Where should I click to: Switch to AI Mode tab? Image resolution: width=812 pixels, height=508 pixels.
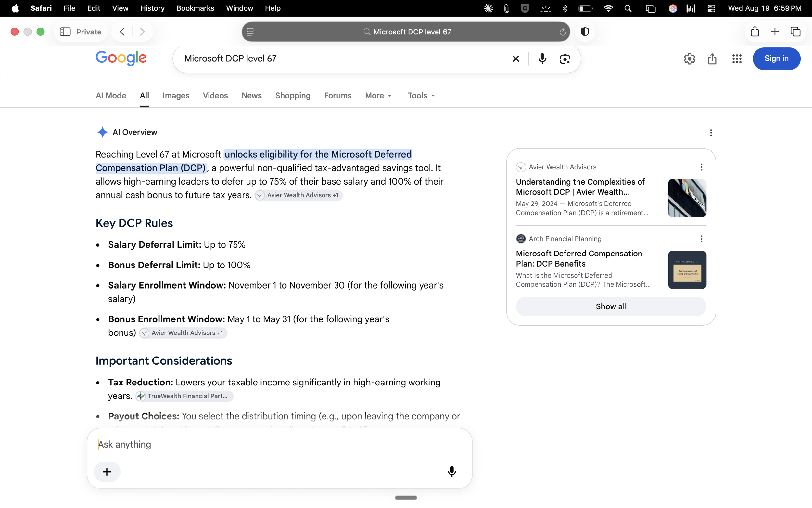coord(111,96)
